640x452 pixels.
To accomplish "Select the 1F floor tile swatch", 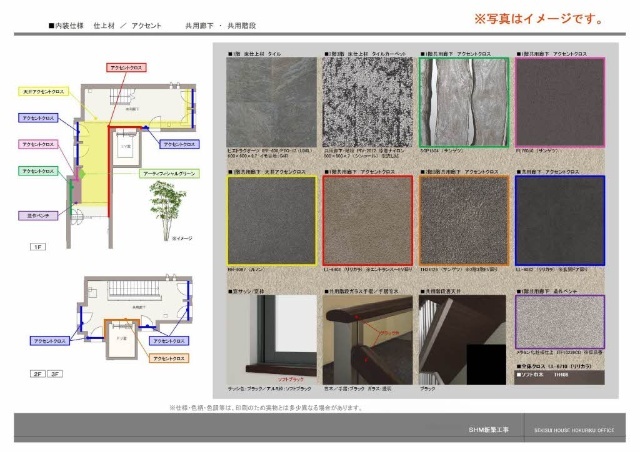I will coord(271,102).
